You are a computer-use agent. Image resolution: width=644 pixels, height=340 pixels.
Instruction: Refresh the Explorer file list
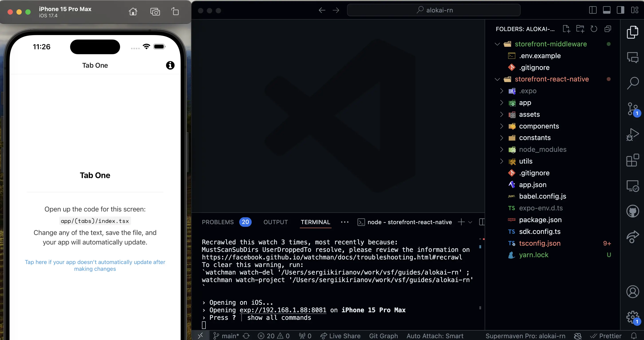click(594, 29)
